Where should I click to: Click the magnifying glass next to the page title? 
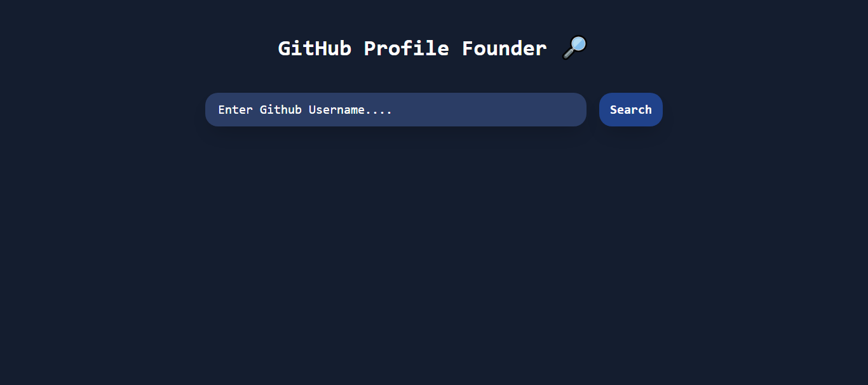(574, 48)
